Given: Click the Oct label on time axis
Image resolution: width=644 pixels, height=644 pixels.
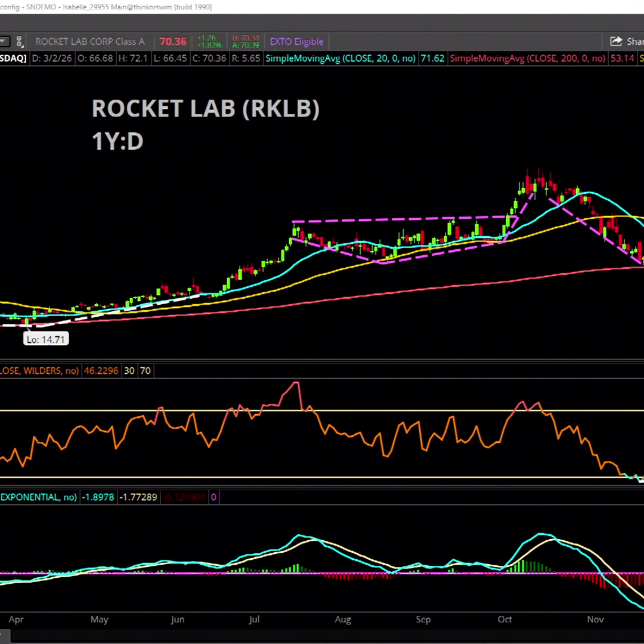Looking at the screenshot, I should tap(505, 619).
